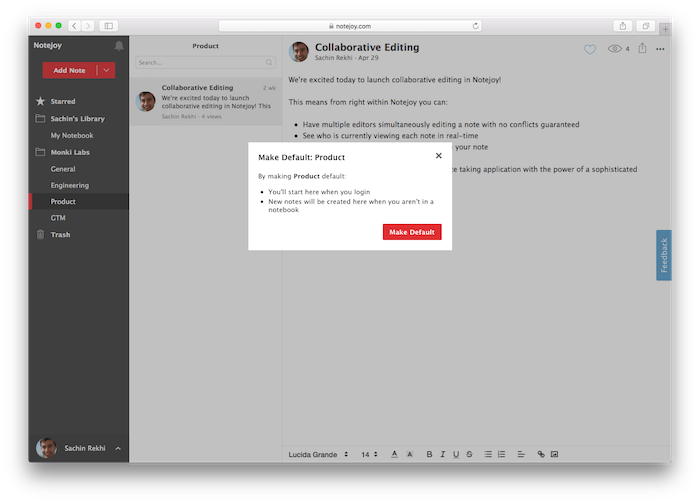Screen dimensions: 700x503
Task: Close the Make Default dialog
Action: pos(438,156)
